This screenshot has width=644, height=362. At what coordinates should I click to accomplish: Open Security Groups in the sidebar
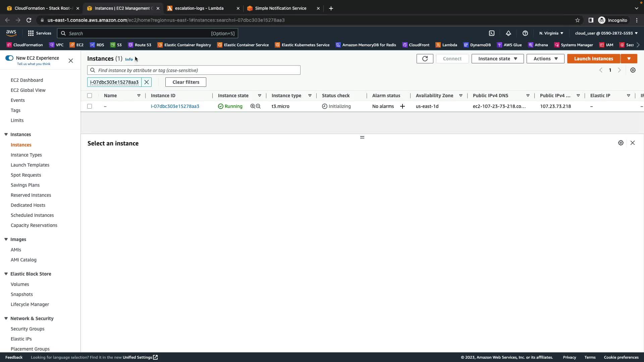[x=28, y=329]
